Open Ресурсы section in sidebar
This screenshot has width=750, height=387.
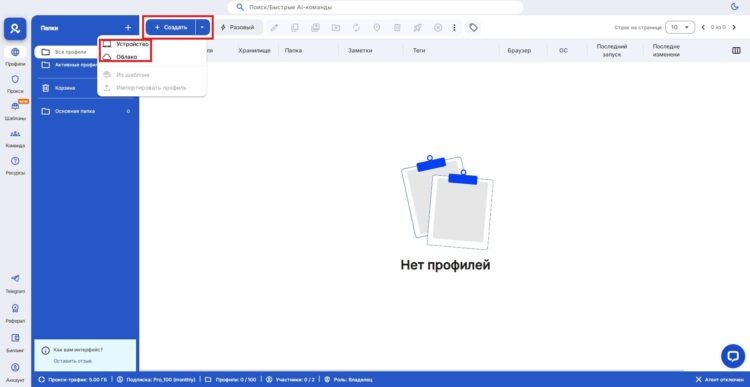coord(15,166)
